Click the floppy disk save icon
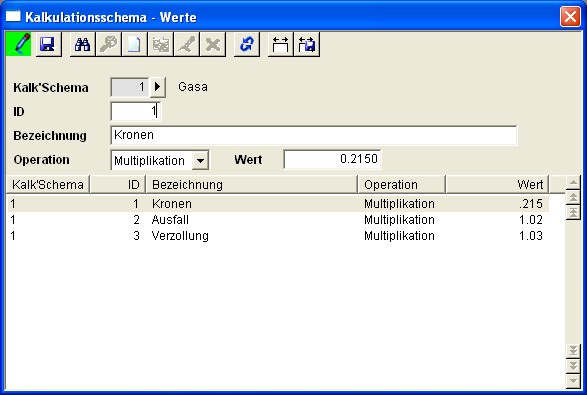Screen dimensions: 587x395 (x=48, y=44)
